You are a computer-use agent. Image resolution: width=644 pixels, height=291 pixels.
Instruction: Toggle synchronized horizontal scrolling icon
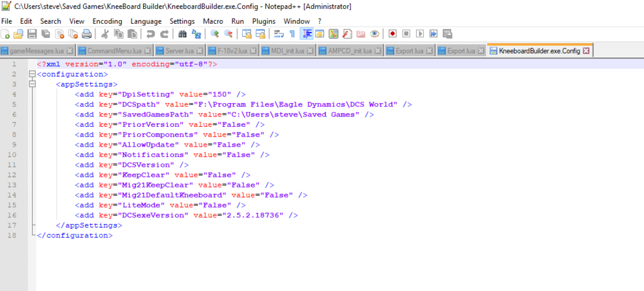260,34
